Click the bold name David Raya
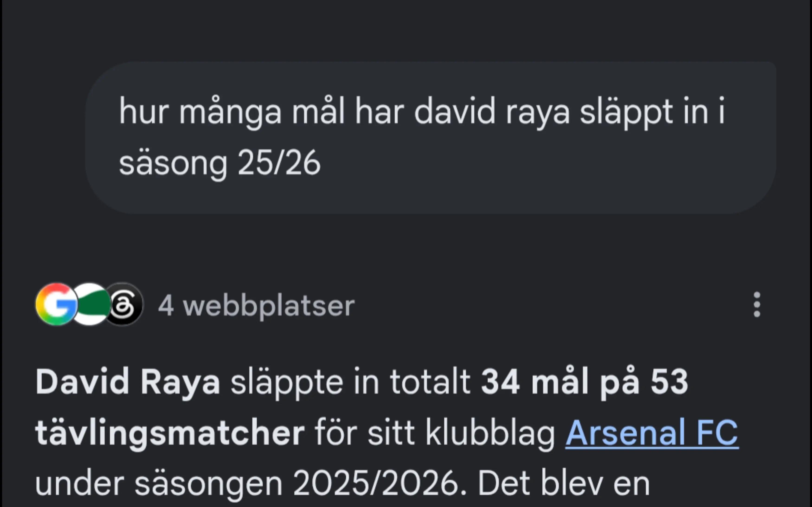 click(x=128, y=382)
